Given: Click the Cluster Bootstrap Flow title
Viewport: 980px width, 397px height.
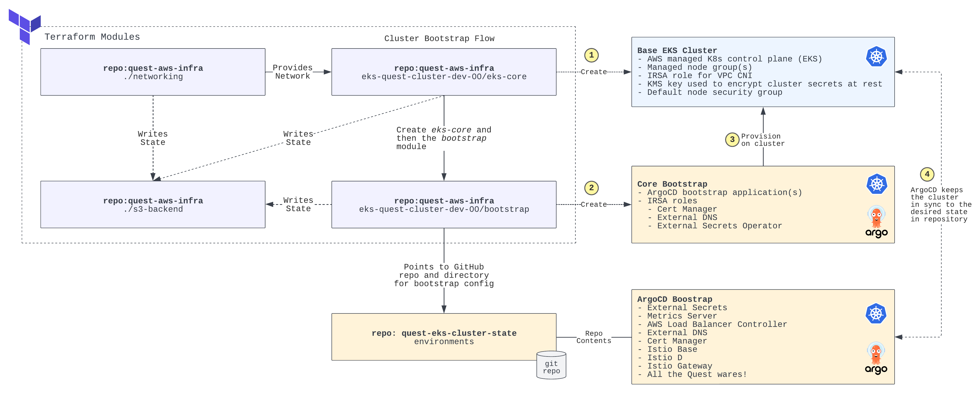Looking at the screenshot, I should point(439,39).
